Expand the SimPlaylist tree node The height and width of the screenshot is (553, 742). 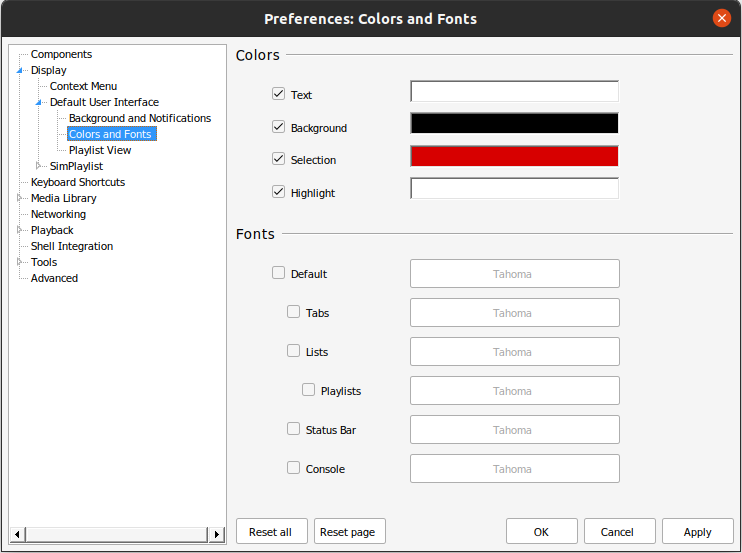[x=38, y=166]
